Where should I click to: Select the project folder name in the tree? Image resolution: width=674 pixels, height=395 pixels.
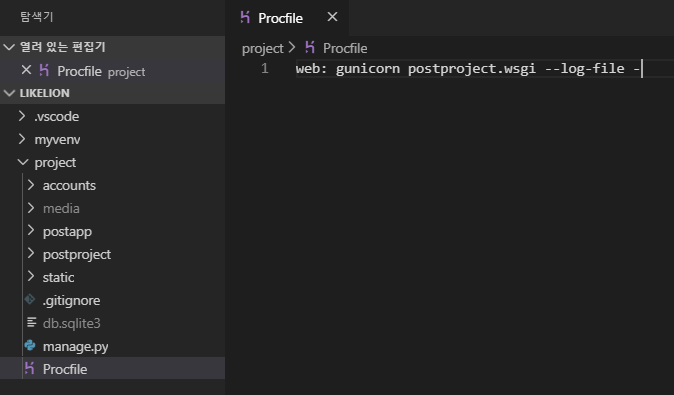tap(55, 163)
